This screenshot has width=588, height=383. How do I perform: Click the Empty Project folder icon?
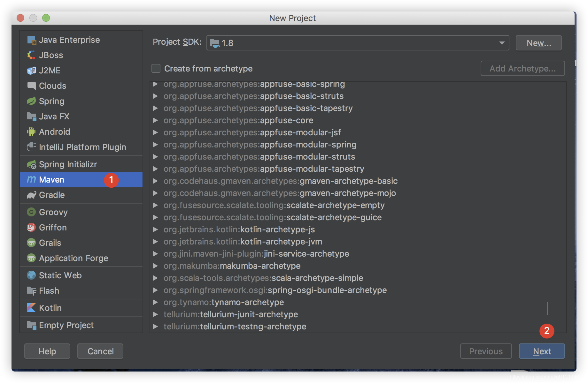31,325
